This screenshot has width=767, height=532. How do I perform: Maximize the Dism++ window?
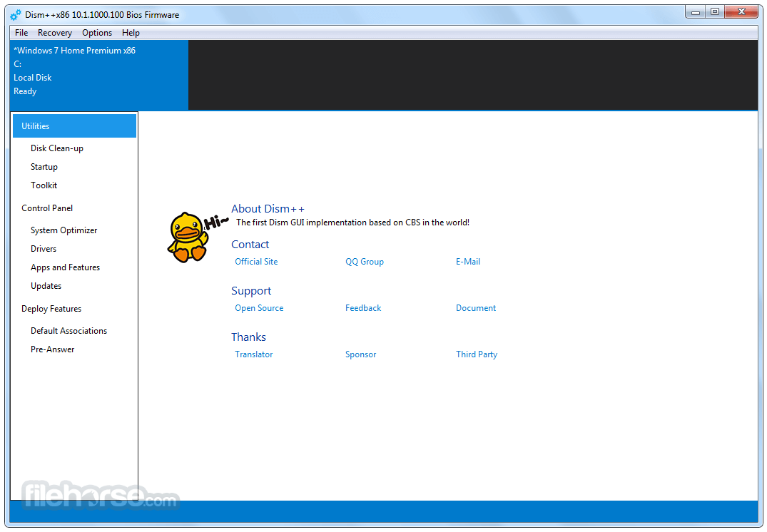[715, 11]
